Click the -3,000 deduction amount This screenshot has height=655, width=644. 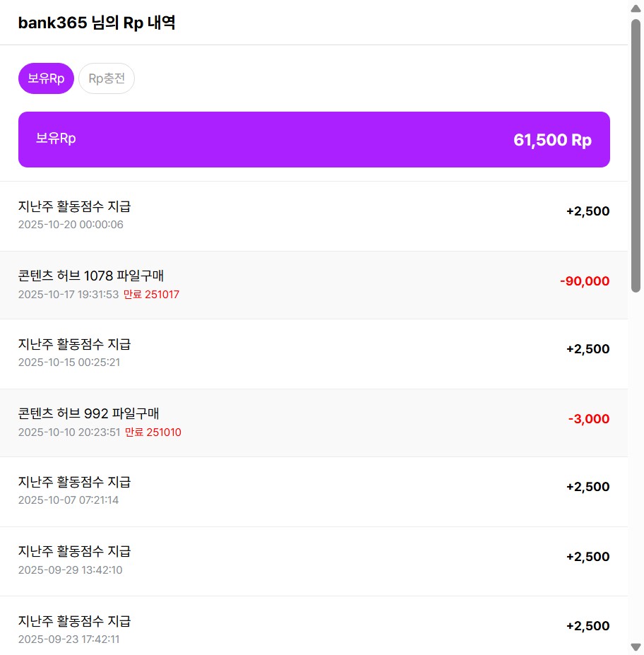click(588, 419)
